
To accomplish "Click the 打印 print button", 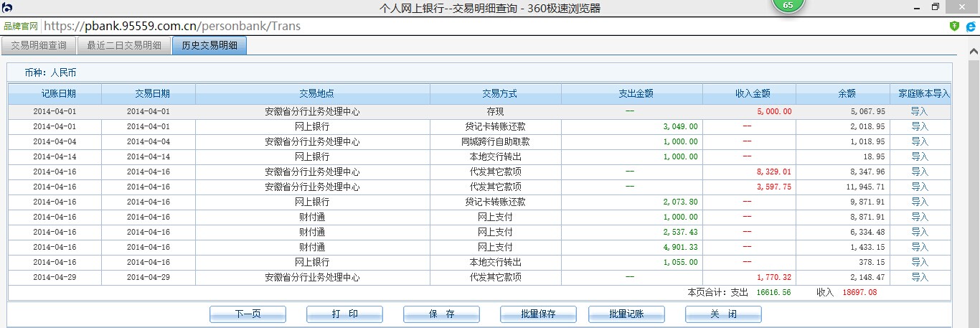I will coord(344,314).
